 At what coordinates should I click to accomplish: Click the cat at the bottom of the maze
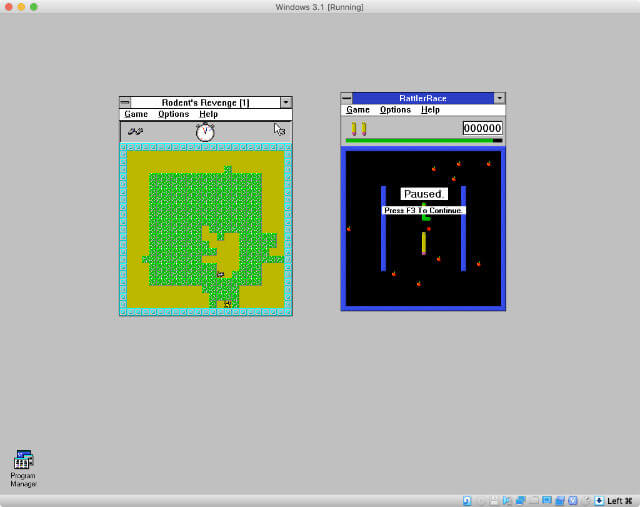228,302
